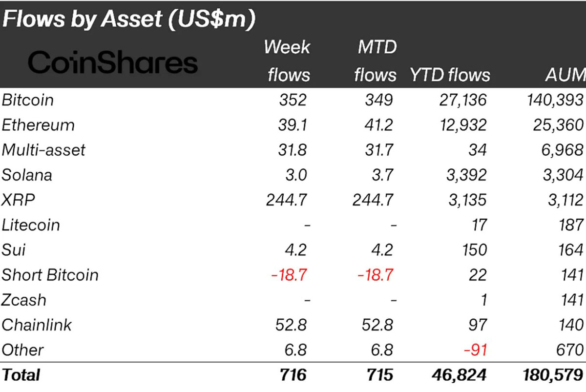The image size is (586, 392).
Task: Click the Flows by Asset title
Action: [x=129, y=20]
